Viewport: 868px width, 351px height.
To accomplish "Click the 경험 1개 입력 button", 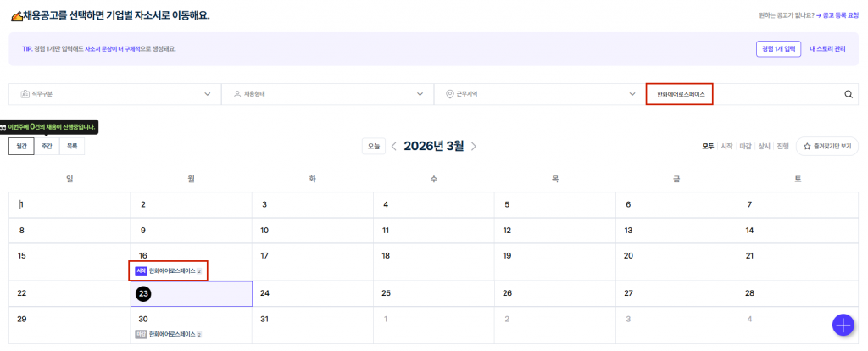I will 778,49.
